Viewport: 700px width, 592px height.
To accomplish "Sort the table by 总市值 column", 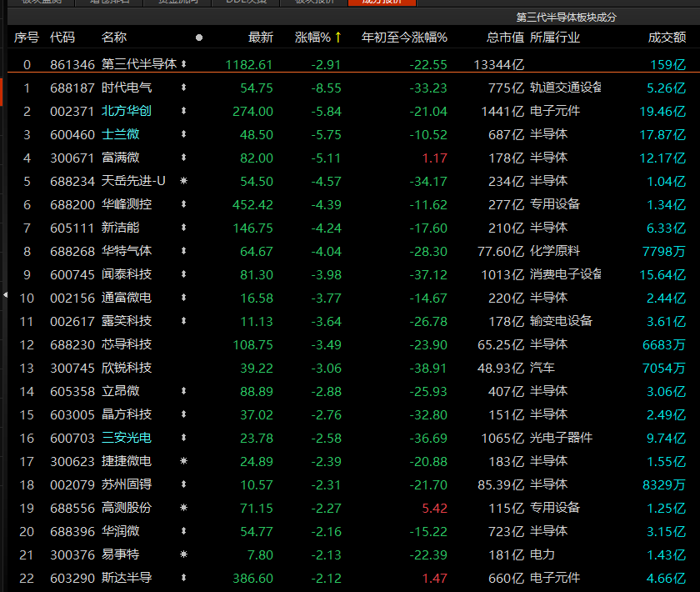I will 505,38.
